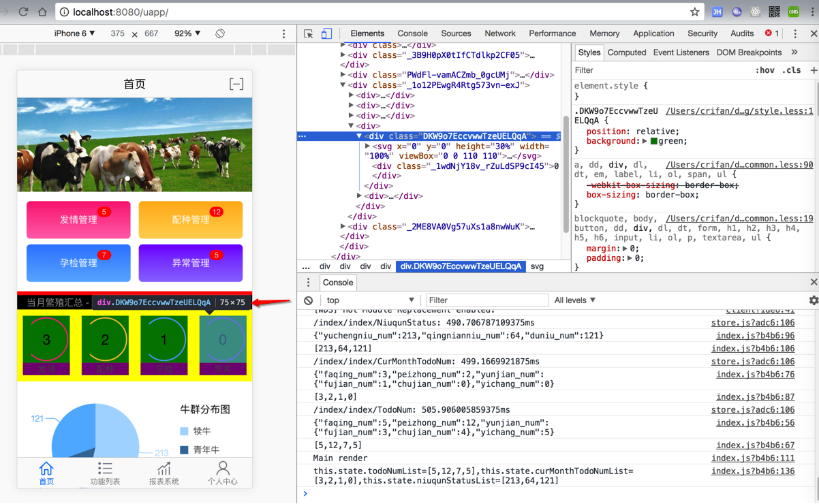The height and width of the screenshot is (504, 819).
Task: Collapse the selected DKW9o7EccvwwTzeUELQqA div
Action: pos(359,136)
